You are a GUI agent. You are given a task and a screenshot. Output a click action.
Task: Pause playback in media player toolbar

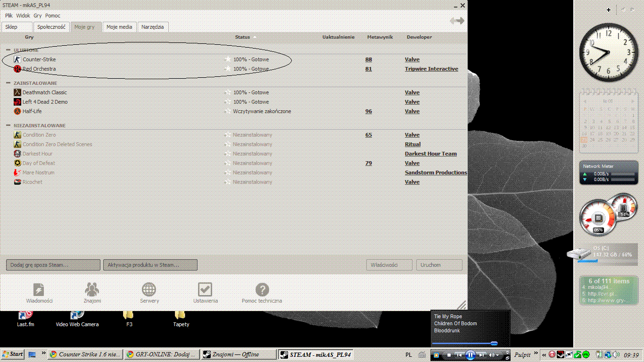point(471,355)
